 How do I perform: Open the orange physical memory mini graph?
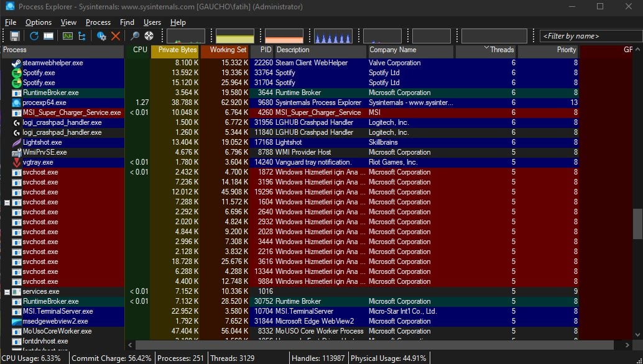tap(284, 36)
